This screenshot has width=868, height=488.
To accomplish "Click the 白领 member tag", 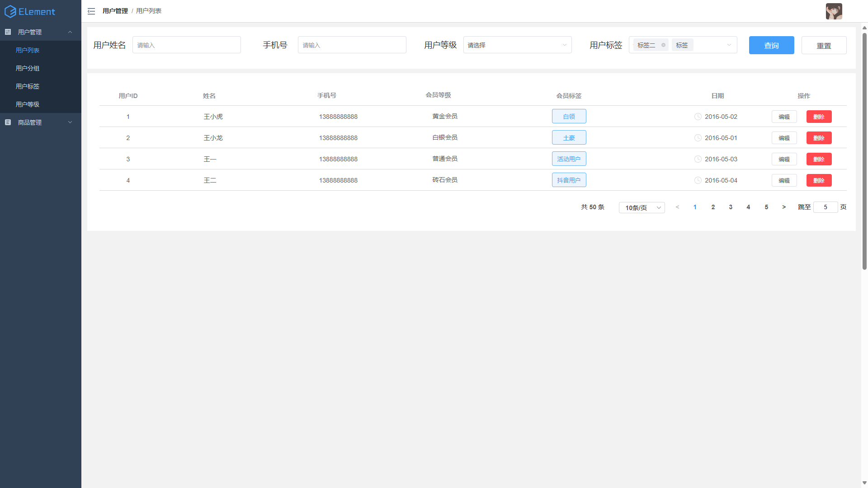I will coord(569,116).
